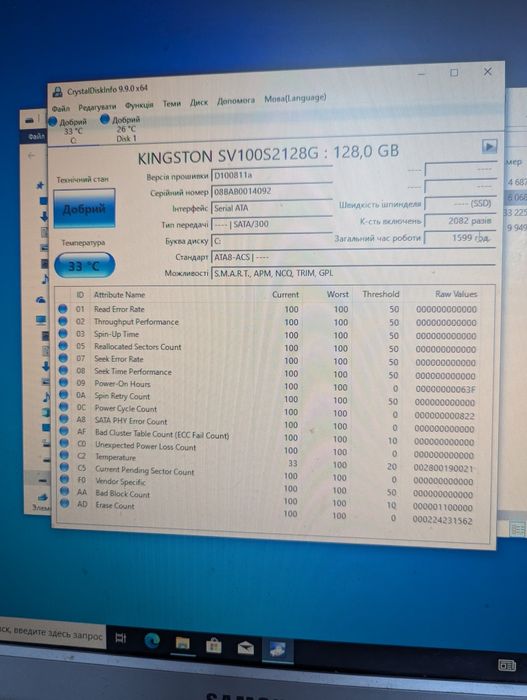Open Task View from the taskbar

click(x=121, y=638)
